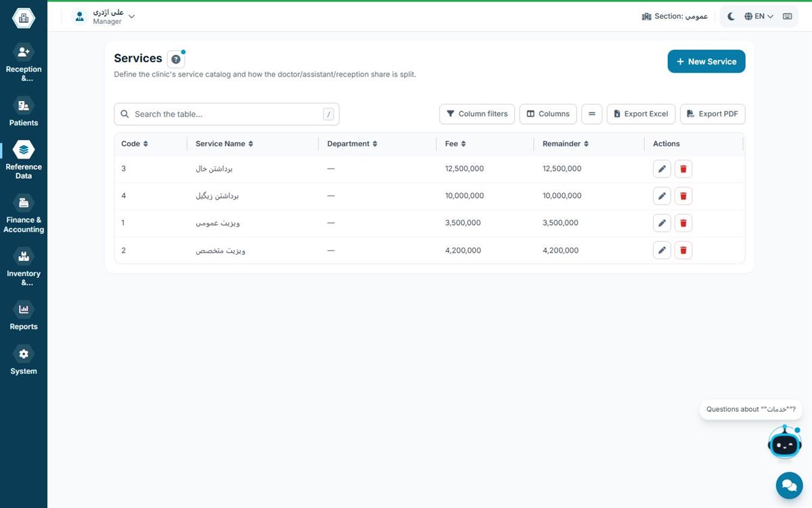Open the chat bubbles button
Viewport: 812px width, 508px height.
pos(789,485)
